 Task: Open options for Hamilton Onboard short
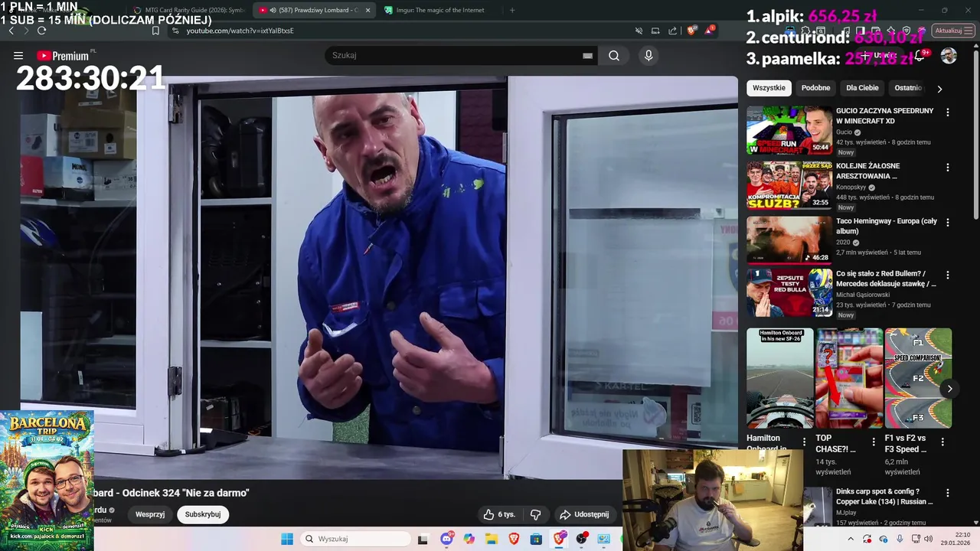804,442
